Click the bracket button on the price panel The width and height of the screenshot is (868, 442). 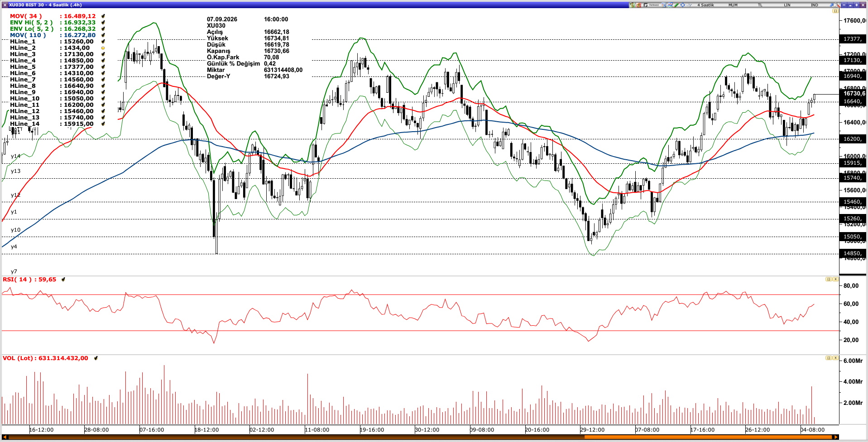[x=835, y=11]
